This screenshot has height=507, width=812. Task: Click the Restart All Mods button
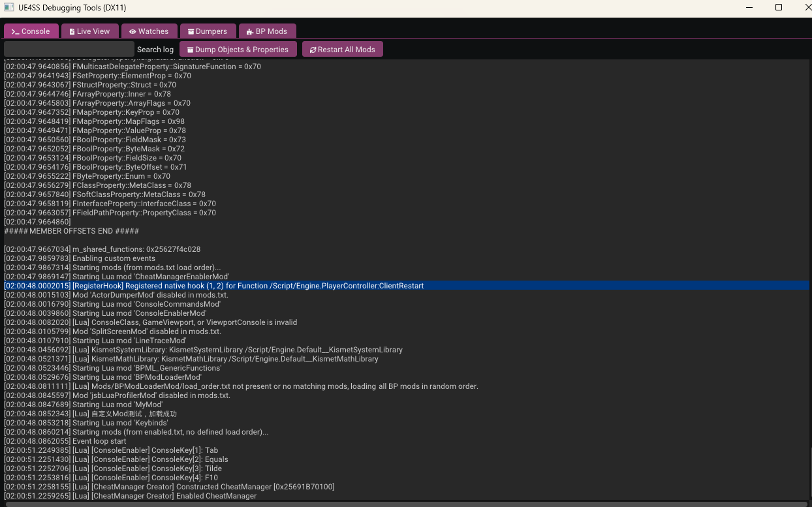[x=343, y=49]
